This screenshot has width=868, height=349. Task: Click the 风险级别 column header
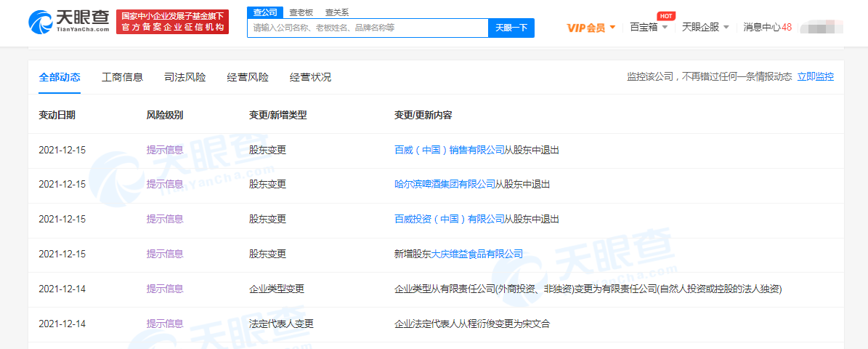[165, 115]
